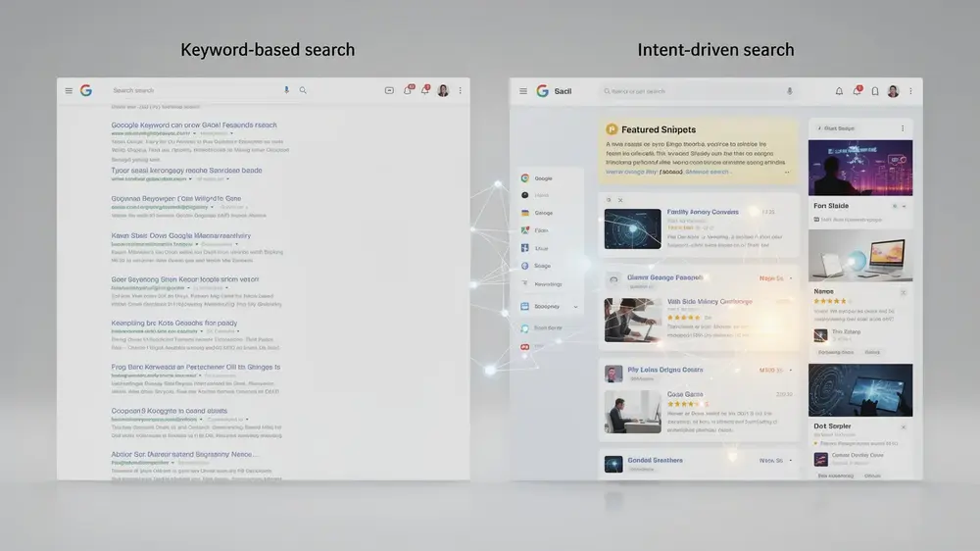This screenshot has height=551, width=980.
Task: Click microphone icon in Keyword-based search bar
Action: click(x=286, y=90)
